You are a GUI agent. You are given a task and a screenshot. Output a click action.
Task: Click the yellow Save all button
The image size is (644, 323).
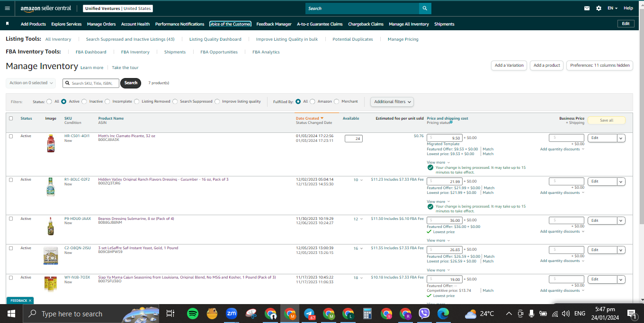pyautogui.click(x=607, y=120)
